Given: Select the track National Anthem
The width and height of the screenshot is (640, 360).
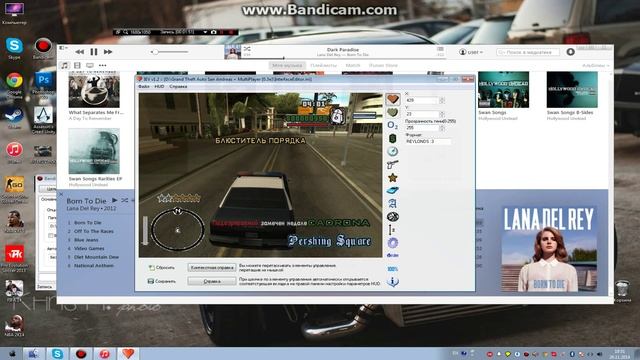Looking at the screenshot, I should [x=94, y=266].
